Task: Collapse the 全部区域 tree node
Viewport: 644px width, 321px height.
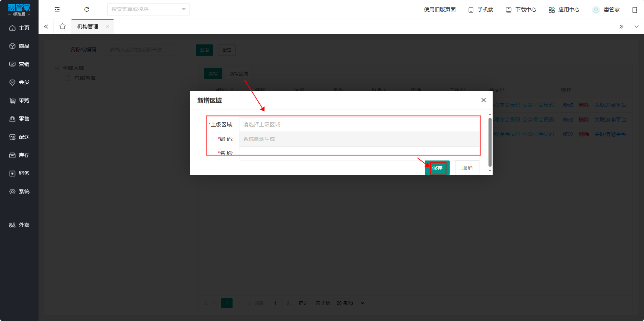Action: tap(56, 69)
